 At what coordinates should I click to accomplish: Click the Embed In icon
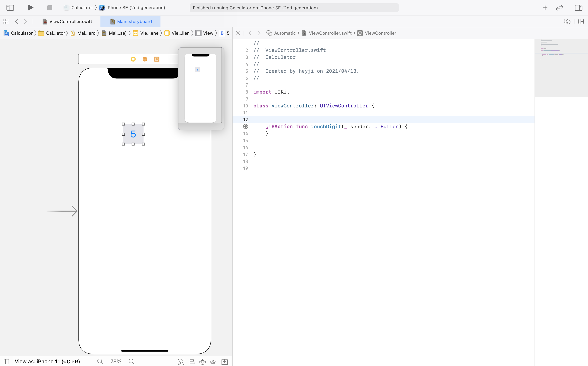pos(225,361)
